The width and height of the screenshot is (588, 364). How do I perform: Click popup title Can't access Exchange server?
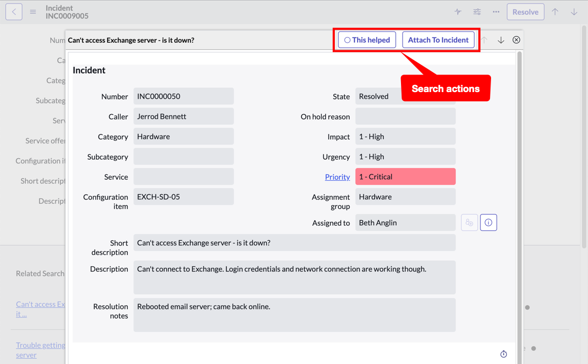pyautogui.click(x=131, y=40)
